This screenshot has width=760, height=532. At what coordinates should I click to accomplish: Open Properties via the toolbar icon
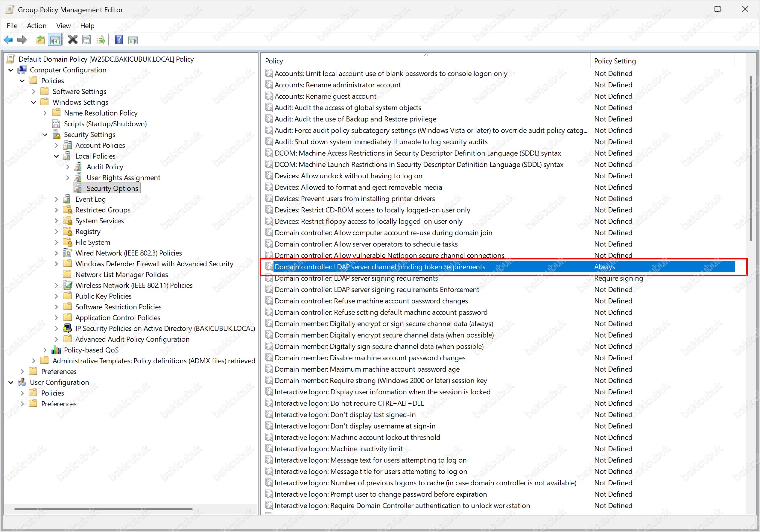pyautogui.click(x=86, y=40)
